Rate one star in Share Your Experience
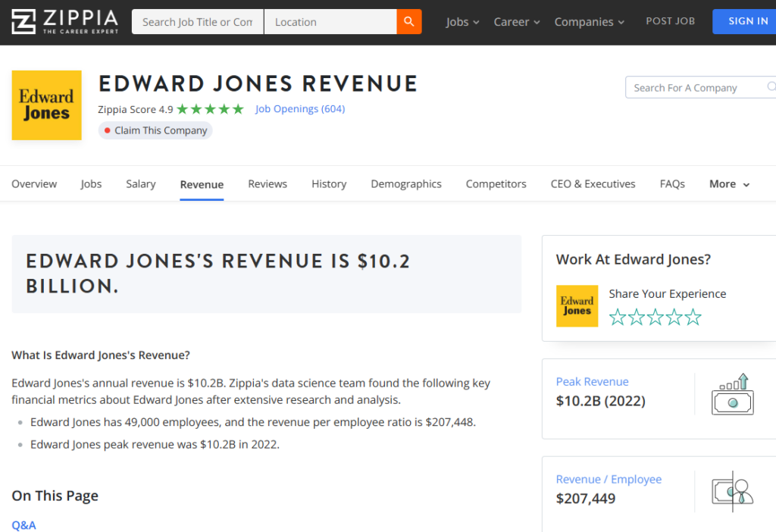 point(618,317)
